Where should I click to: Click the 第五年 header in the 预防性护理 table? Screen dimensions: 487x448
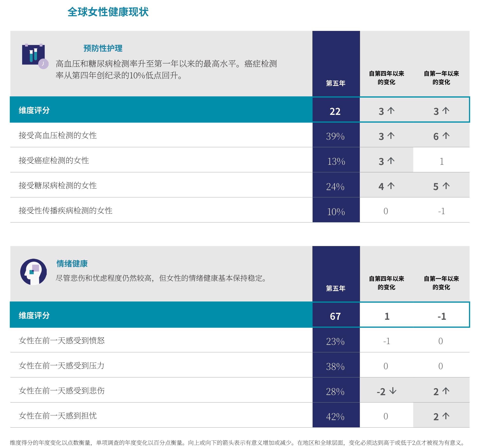tap(336, 83)
